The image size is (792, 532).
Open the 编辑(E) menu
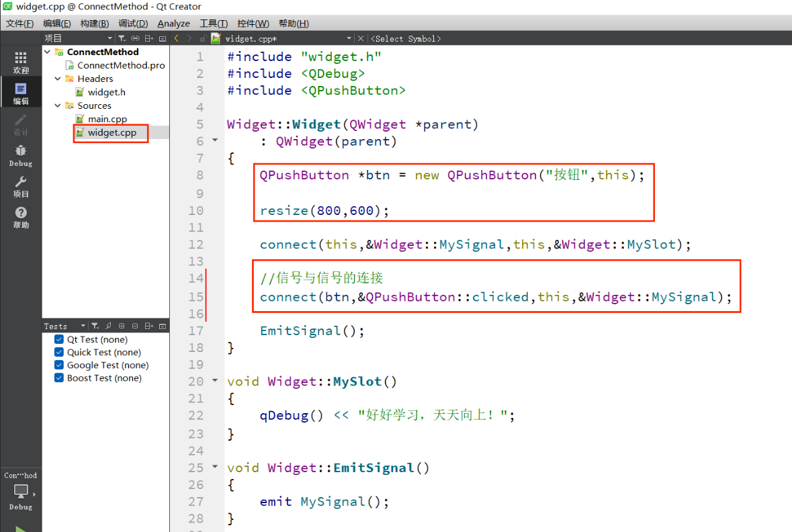57,24
